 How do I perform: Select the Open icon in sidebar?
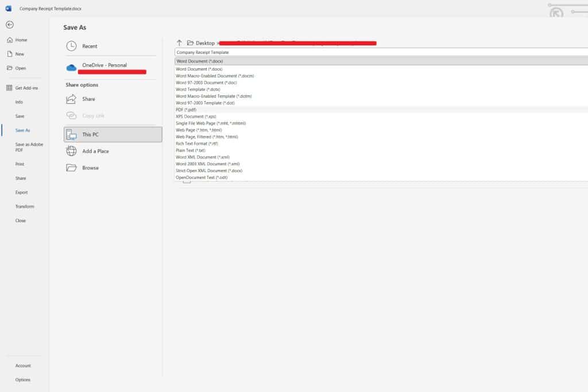tap(10, 68)
